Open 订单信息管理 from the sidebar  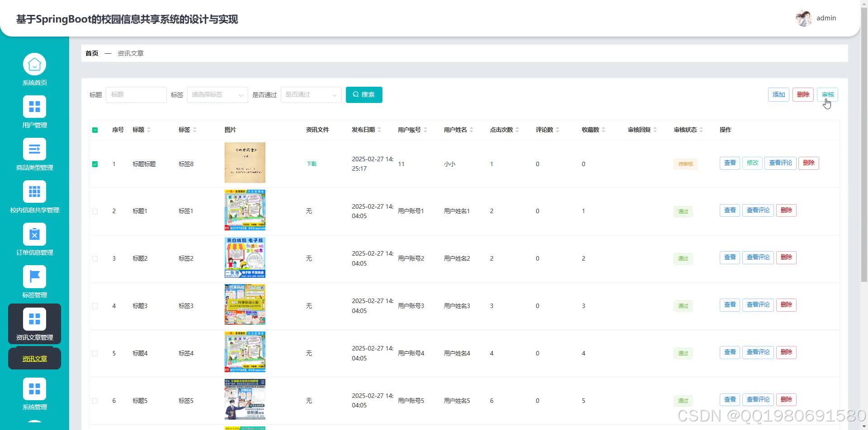click(x=34, y=238)
